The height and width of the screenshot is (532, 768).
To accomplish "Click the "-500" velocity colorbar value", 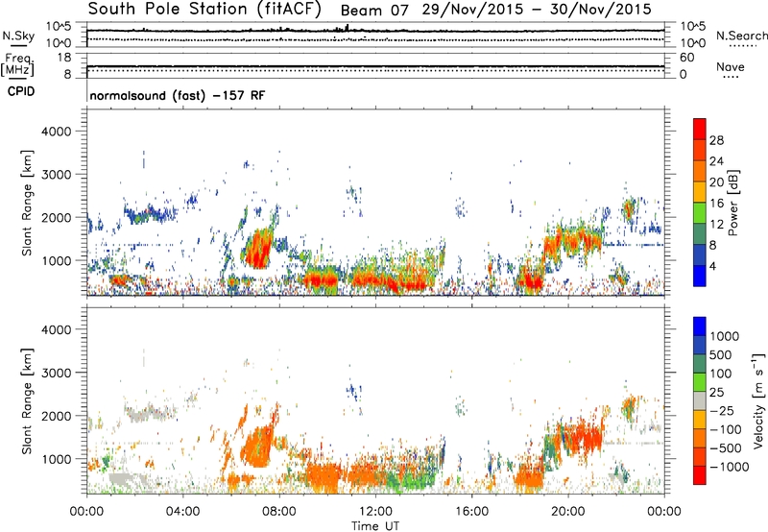I will pos(726,448).
